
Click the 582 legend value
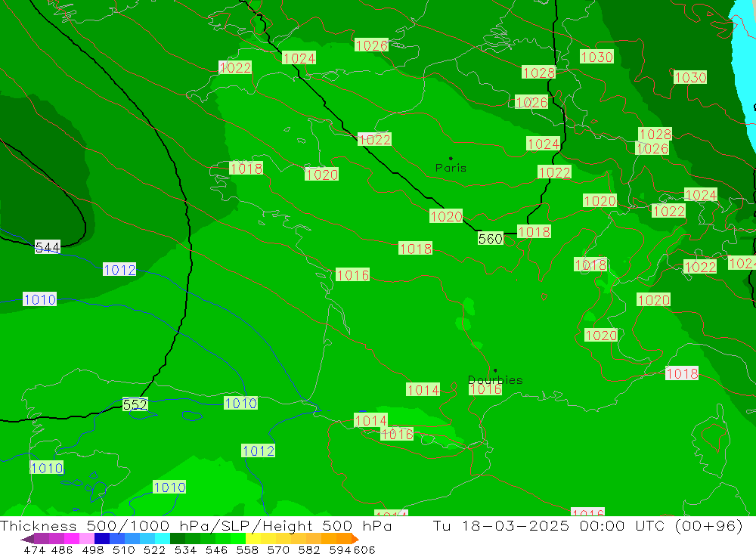(x=308, y=549)
